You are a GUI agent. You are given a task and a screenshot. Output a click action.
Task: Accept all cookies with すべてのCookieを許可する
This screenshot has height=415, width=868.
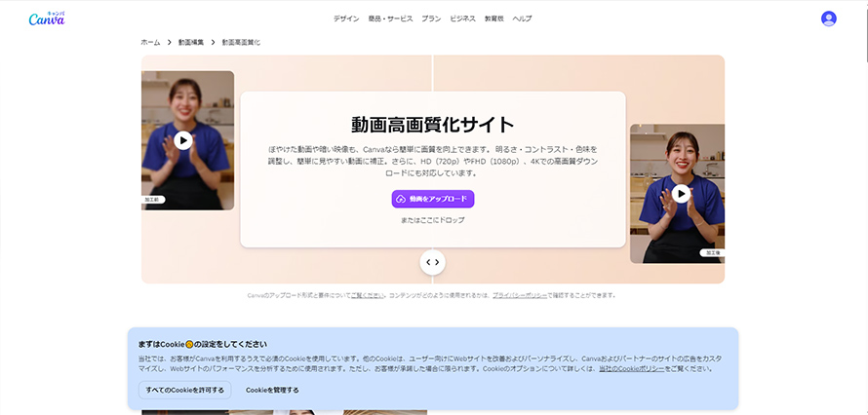(185, 390)
